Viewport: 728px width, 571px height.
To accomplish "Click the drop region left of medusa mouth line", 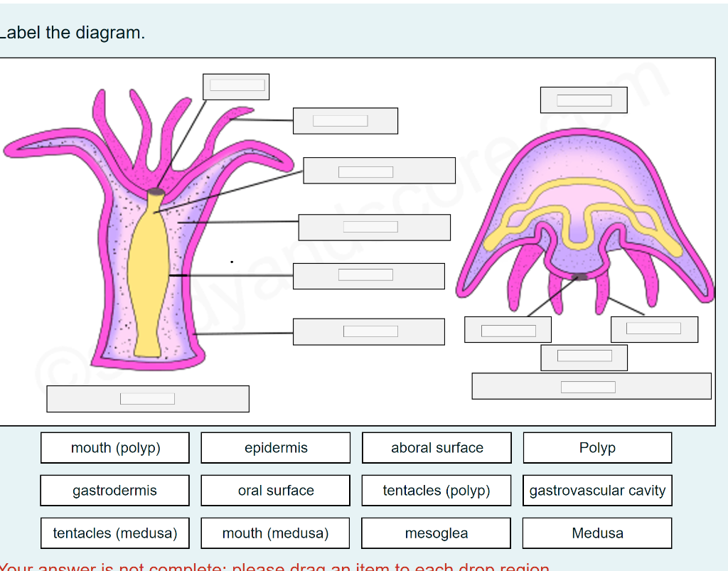I will click(508, 329).
